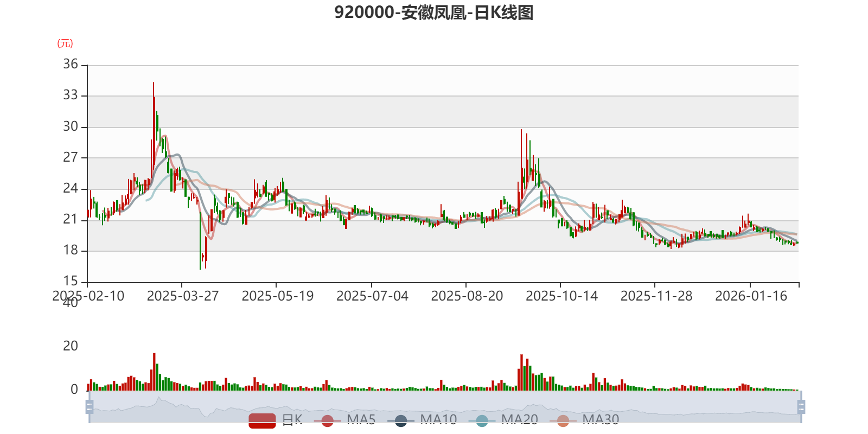Click the 15 price axis label
The image size is (868, 434).
(71, 282)
